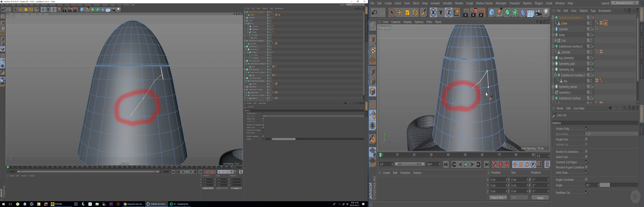
Task: Switch to Polygons mode in right window palette
Action: pos(372,92)
